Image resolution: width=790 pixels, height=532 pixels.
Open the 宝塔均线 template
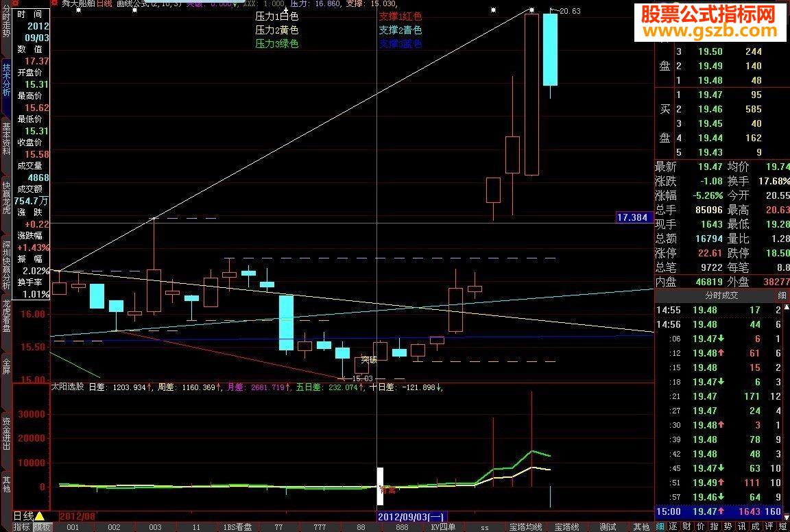tap(525, 527)
